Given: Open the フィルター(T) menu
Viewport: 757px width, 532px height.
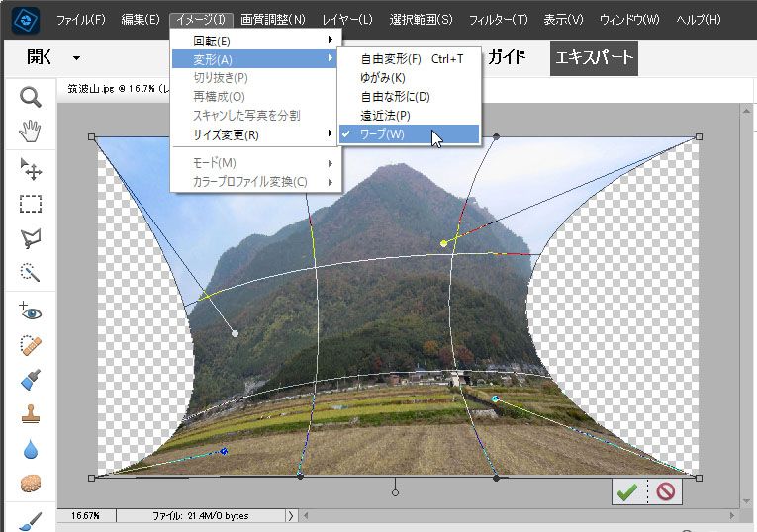Looking at the screenshot, I should [x=498, y=20].
